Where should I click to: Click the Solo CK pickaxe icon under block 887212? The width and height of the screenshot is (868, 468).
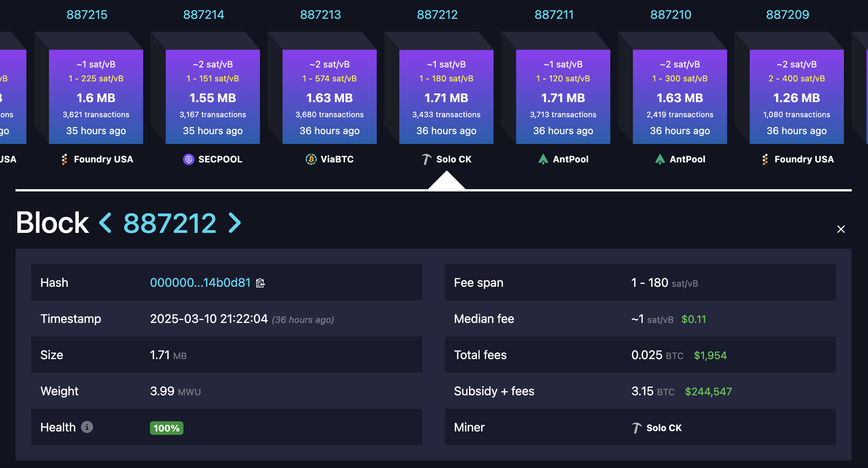pos(426,159)
